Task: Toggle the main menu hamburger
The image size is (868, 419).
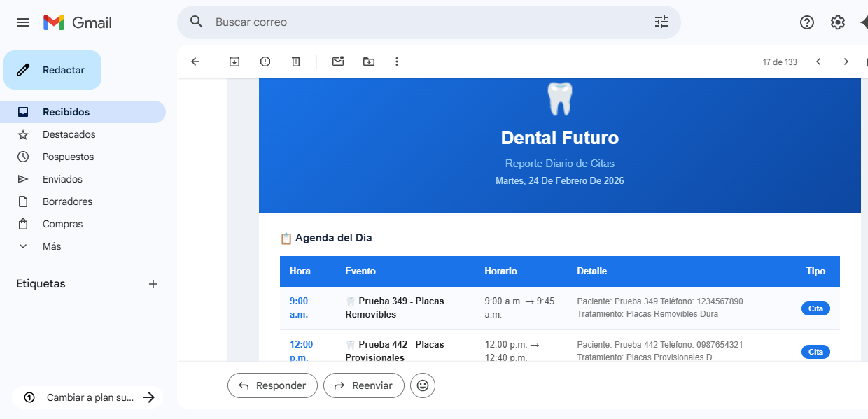Action: 23,22
